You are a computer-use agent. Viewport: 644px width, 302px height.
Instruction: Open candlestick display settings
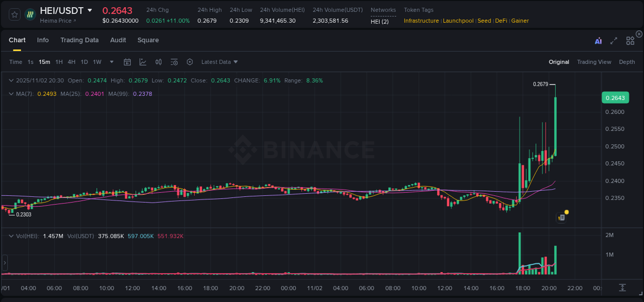coord(159,61)
